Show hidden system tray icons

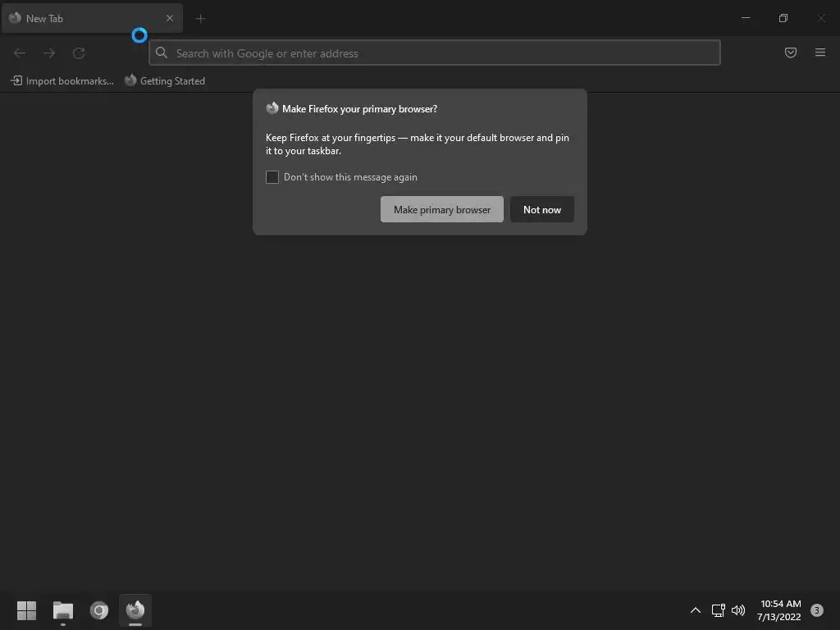696,610
